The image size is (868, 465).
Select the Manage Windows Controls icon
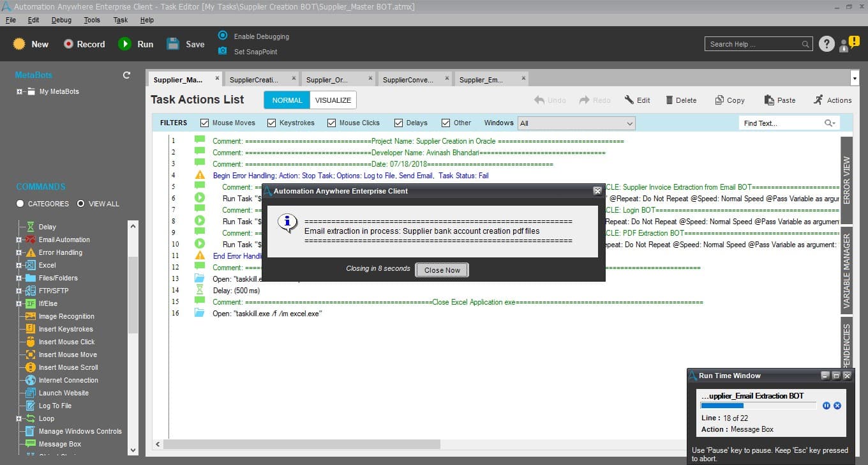30,431
